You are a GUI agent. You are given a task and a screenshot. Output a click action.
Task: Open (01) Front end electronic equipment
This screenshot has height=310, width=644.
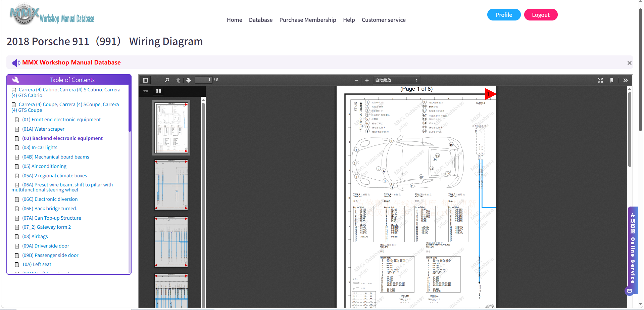[x=61, y=120]
